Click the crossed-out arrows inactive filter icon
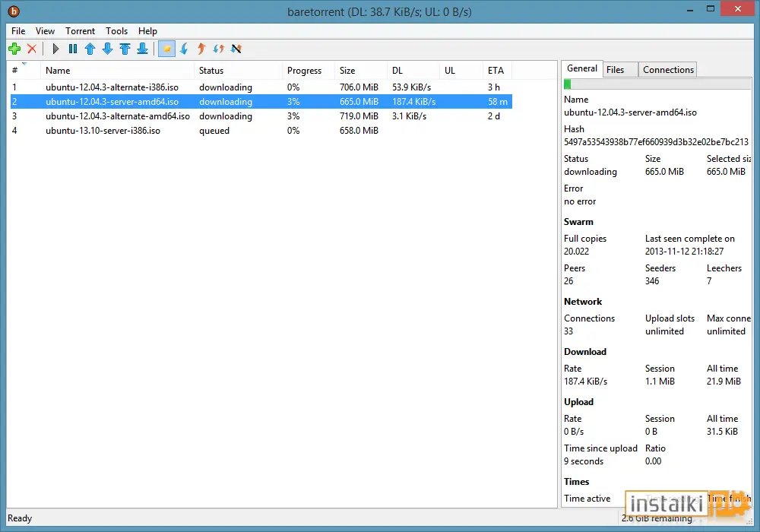760x532 pixels. pos(236,49)
